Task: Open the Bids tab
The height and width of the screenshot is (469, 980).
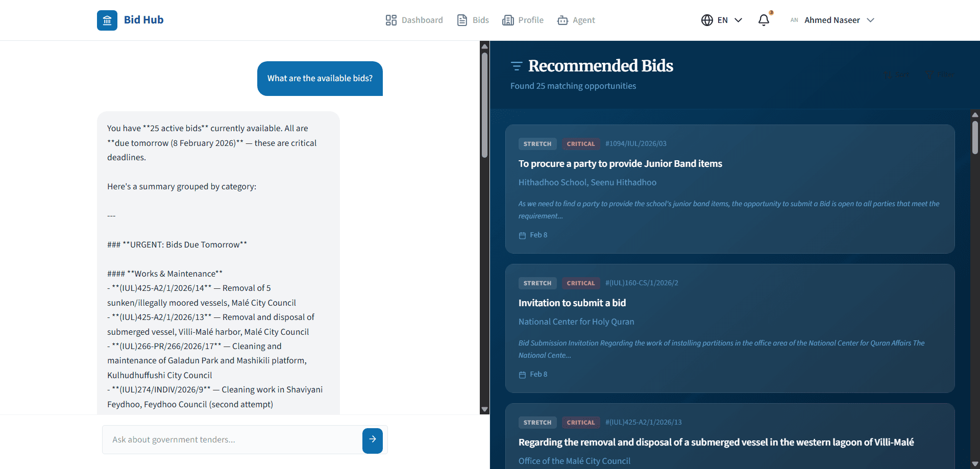Action: click(473, 20)
